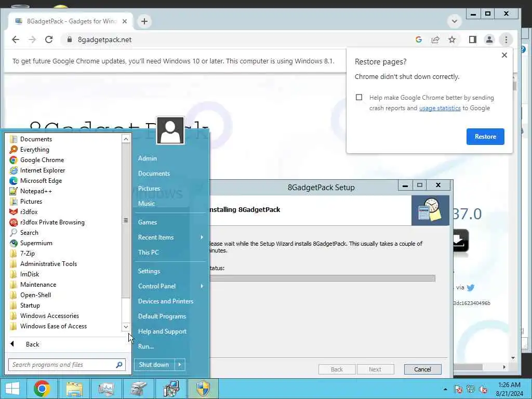
Task: Click the installation status progress bar
Action: tap(322, 278)
